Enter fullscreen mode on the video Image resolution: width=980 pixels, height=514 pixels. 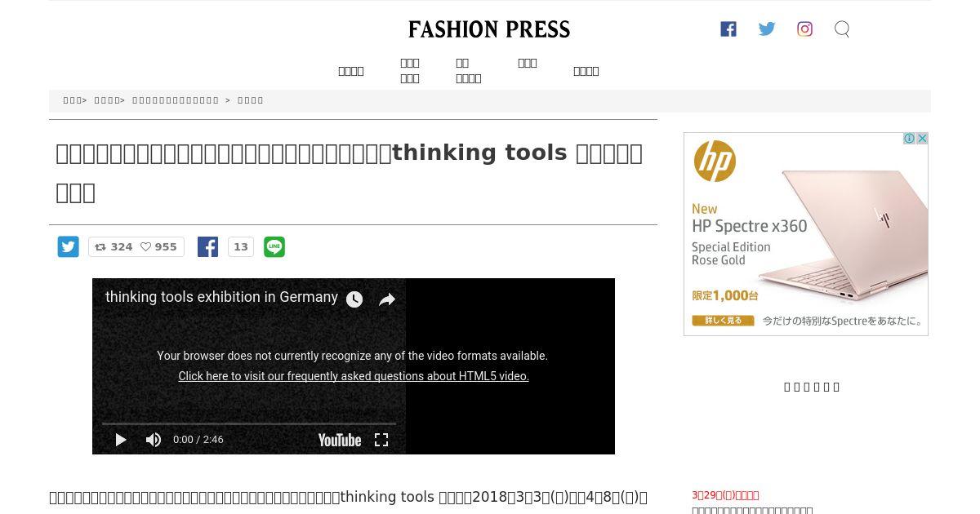381,440
